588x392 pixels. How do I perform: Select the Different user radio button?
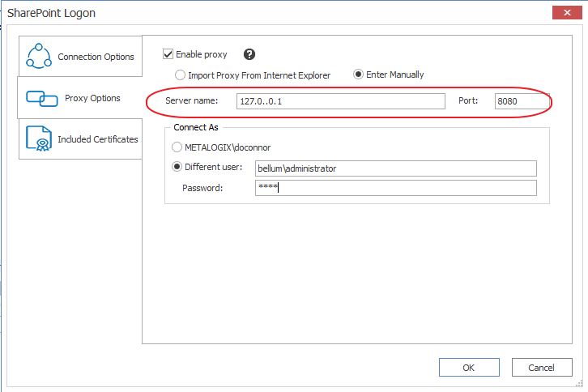177,168
